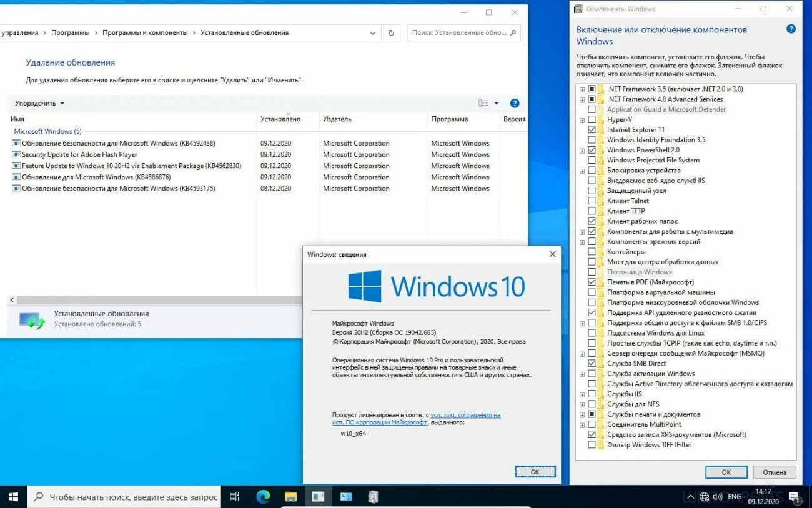Click the folder icon beside Hyper-V
Screen dimensions: 812x508
pos(600,119)
